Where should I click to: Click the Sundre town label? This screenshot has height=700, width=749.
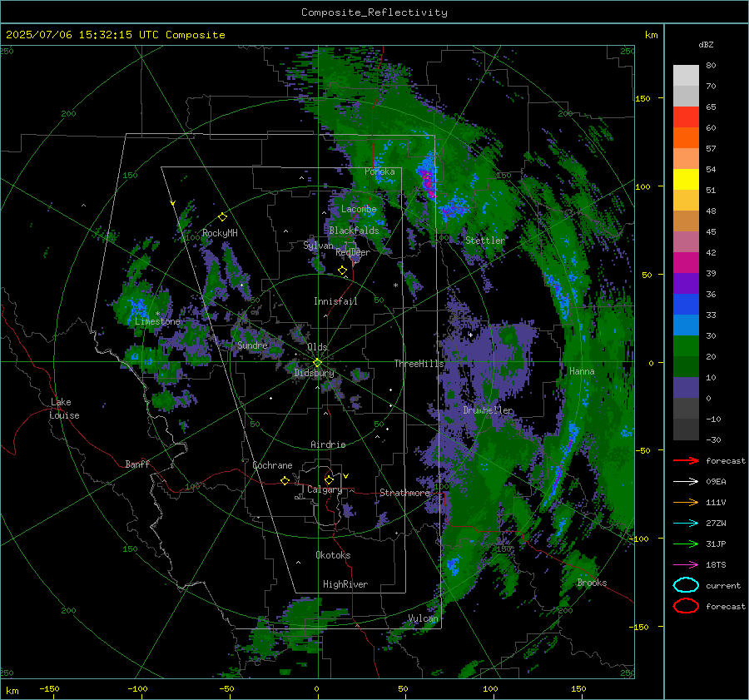coord(252,345)
